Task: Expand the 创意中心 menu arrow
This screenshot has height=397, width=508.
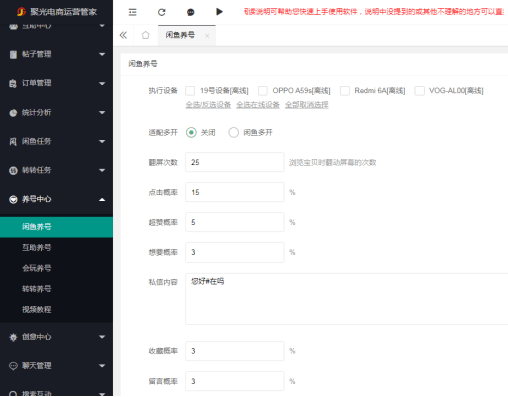Action: [102, 337]
